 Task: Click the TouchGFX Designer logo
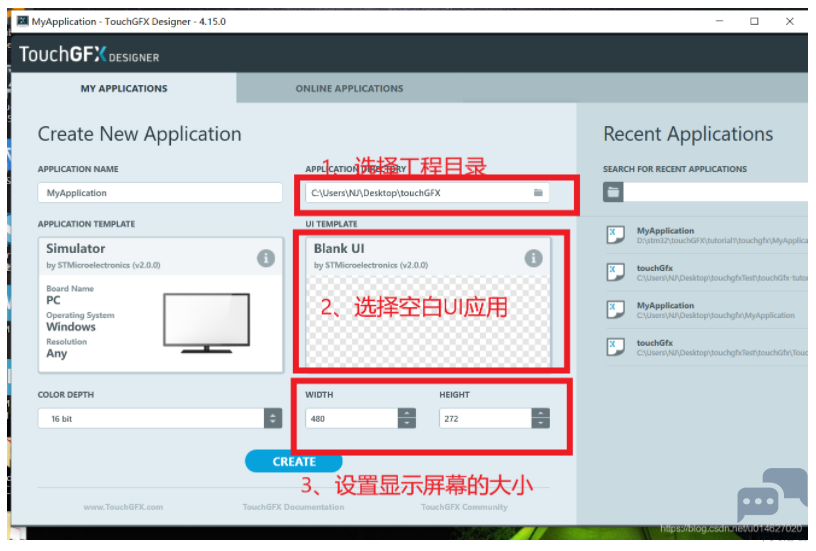[89, 54]
